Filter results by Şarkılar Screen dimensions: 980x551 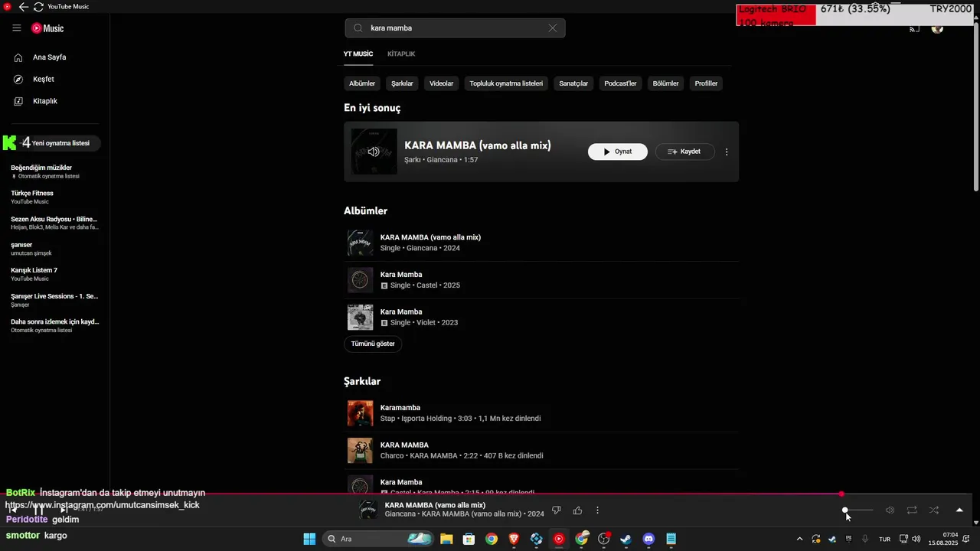402,83
